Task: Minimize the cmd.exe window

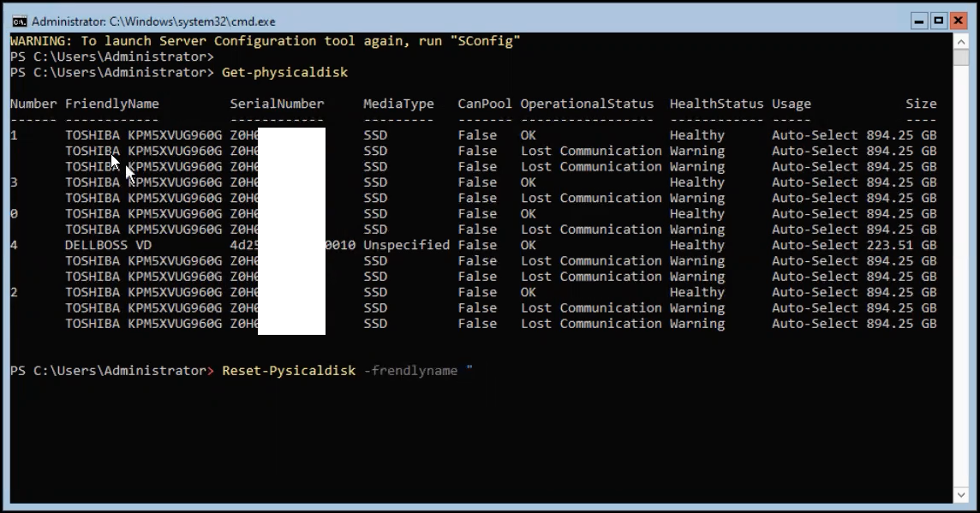Action: [918, 21]
